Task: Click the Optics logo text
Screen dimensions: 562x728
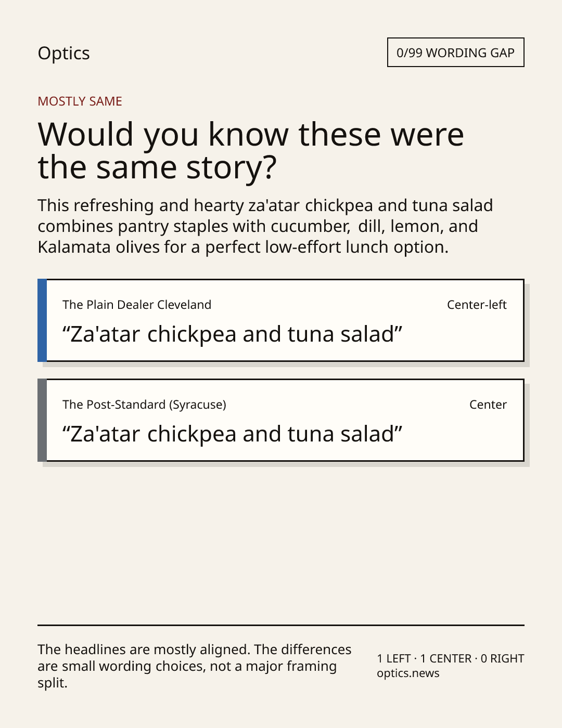Action: (63, 54)
